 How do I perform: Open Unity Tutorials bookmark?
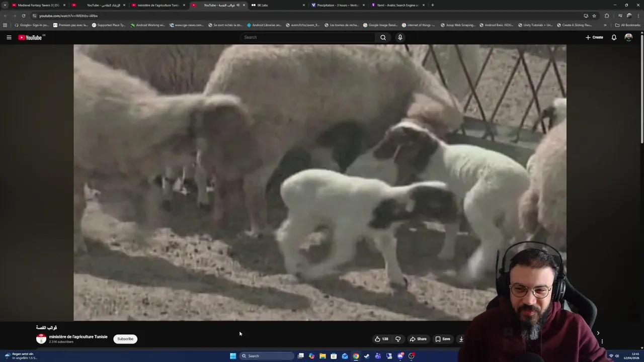tap(535, 25)
